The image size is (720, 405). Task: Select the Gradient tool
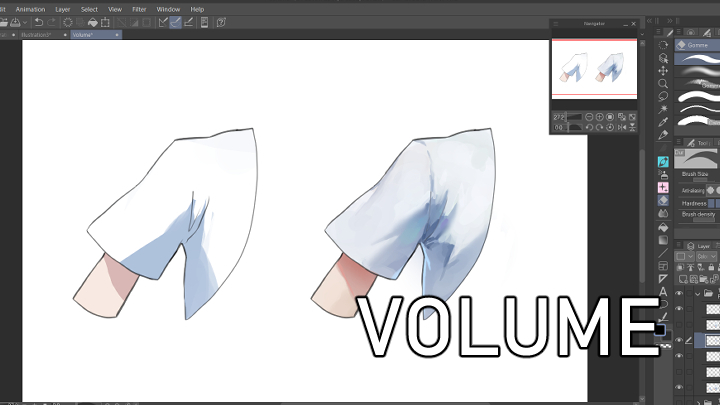(x=663, y=240)
